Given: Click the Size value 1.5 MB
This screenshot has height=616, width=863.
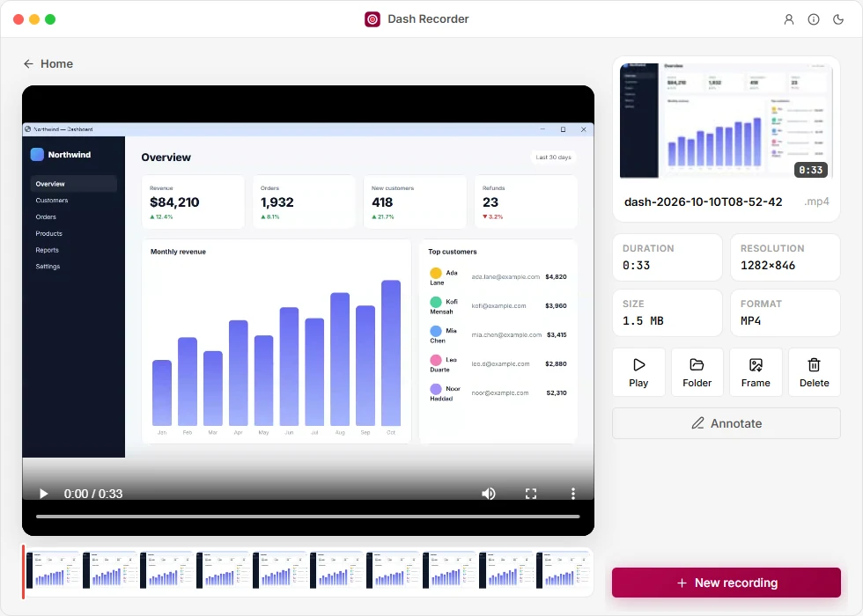Looking at the screenshot, I should pos(643,320).
